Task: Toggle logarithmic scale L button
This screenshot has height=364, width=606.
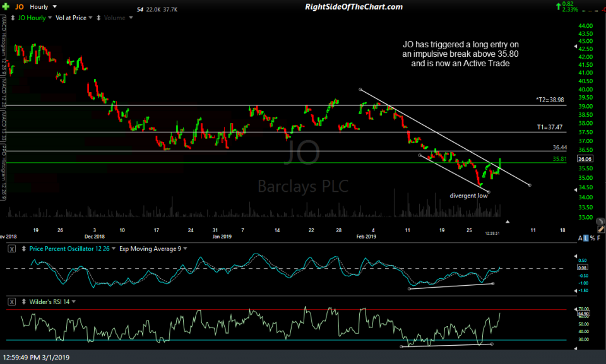Action: click(x=587, y=237)
